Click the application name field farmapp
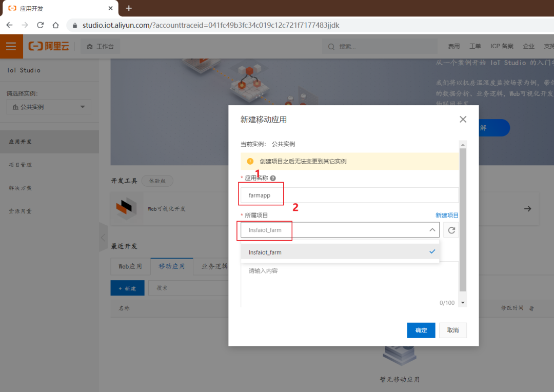Viewport: 554px width, 392px height. click(x=349, y=195)
